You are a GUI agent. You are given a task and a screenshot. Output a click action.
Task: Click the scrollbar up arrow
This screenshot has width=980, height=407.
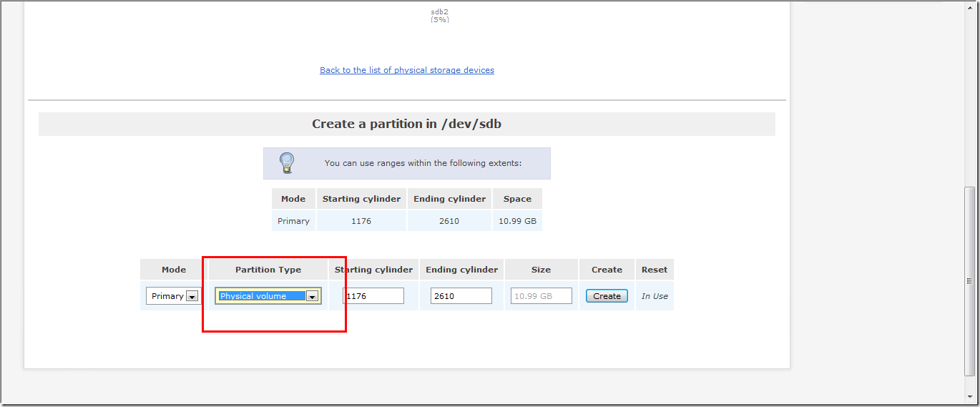(969, 7)
